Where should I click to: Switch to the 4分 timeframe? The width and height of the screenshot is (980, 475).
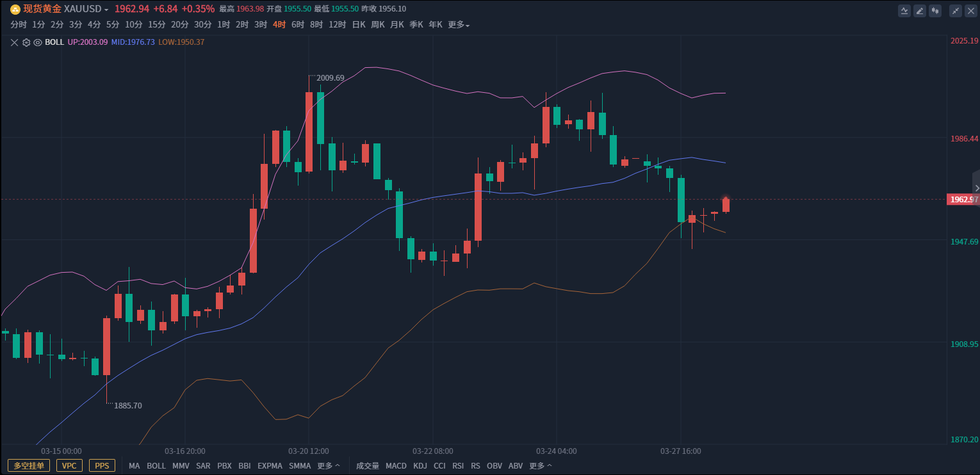coord(94,25)
